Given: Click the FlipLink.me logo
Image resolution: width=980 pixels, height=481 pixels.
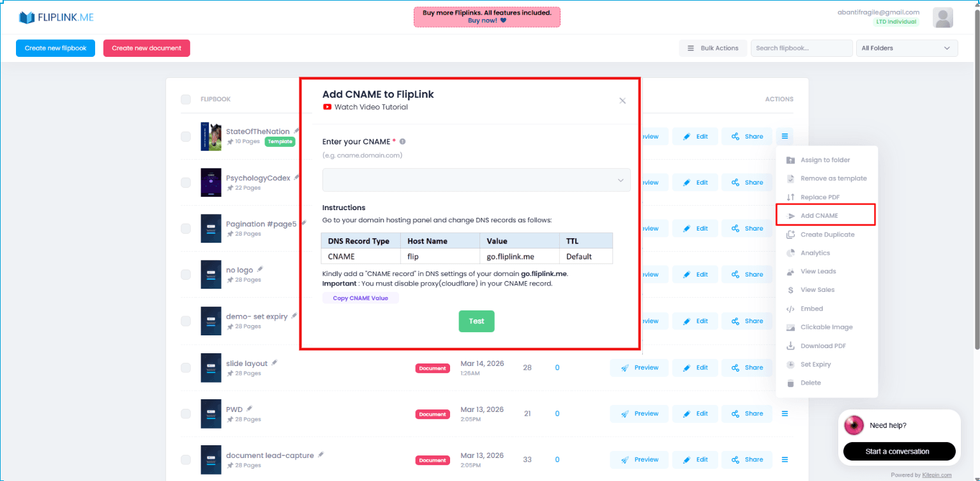Looking at the screenshot, I should tap(56, 17).
